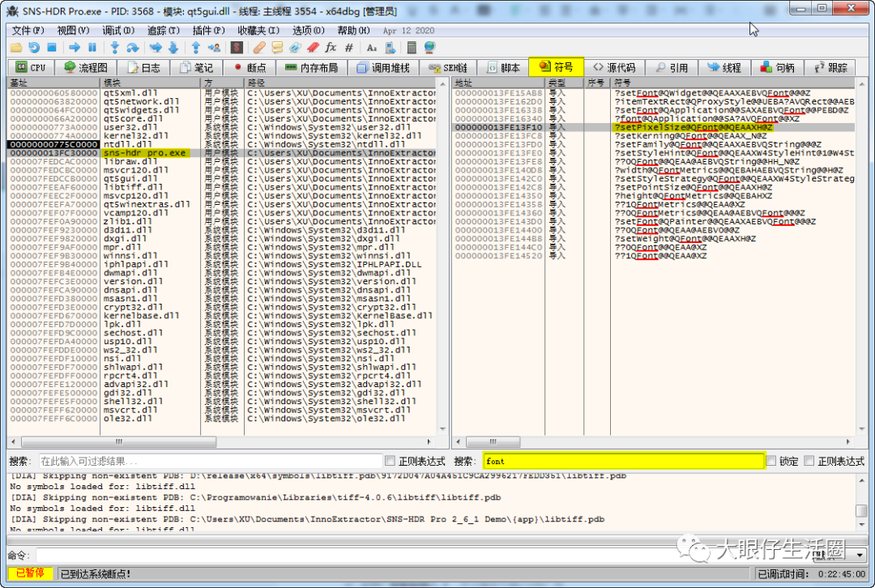This screenshot has height=588, width=875.
Task: Sort by the 基址 column header
Action: click(x=53, y=83)
